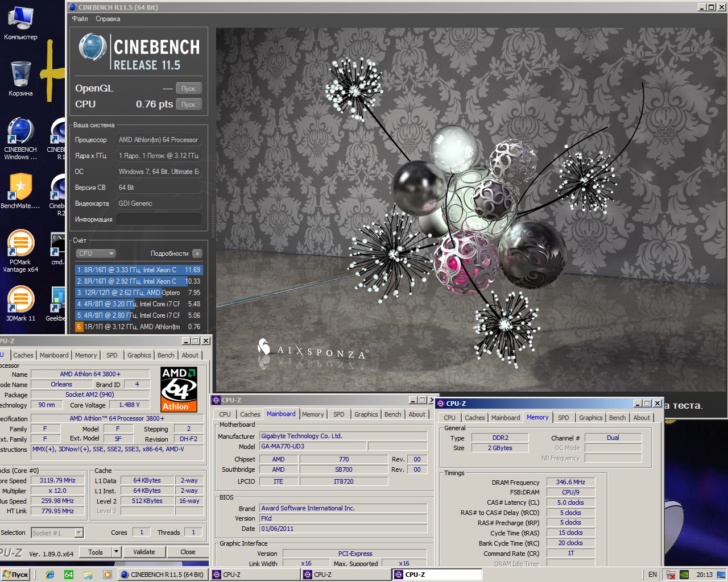Switch to CPU tab in Memory window
Screen dimensions: 728x582
(x=449, y=418)
